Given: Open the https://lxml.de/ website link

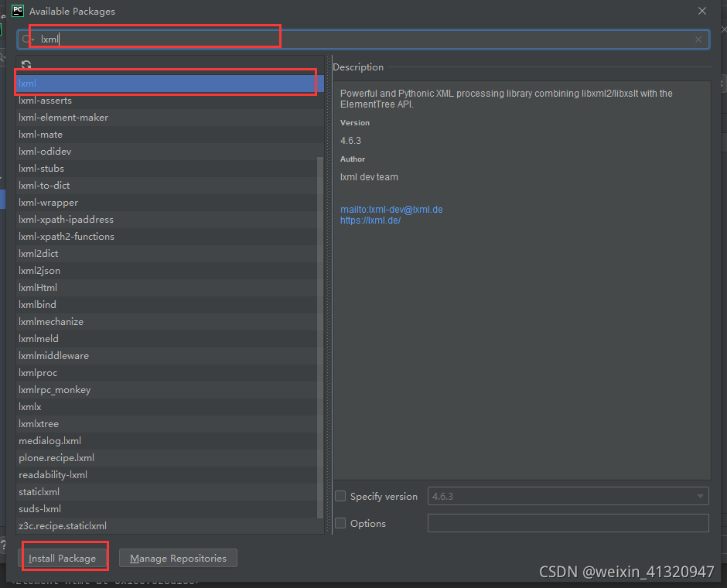Looking at the screenshot, I should (370, 220).
